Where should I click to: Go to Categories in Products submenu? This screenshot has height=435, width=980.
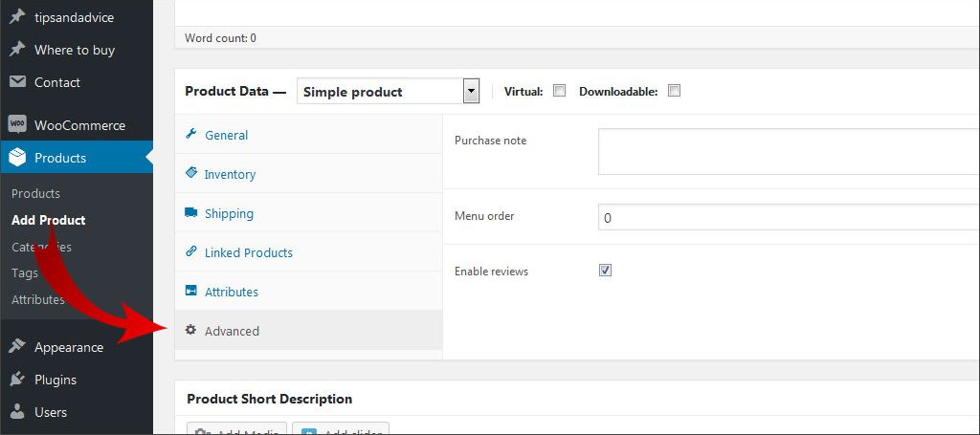pos(41,247)
